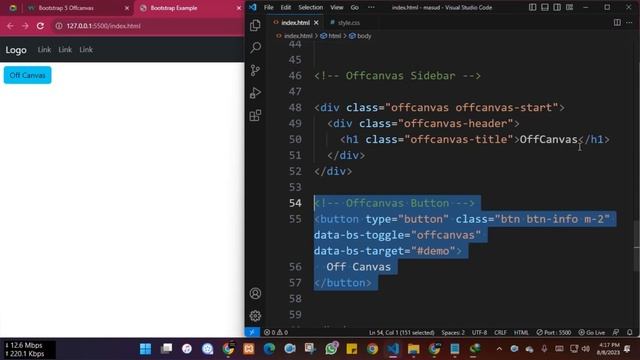Open the Selection menu
Image resolution: width=640 pixels, height=360 pixels.
310,7
